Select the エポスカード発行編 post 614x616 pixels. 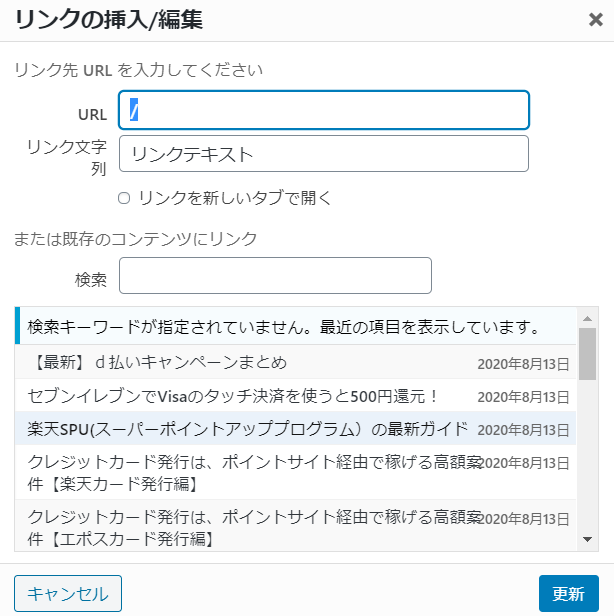pos(295,526)
